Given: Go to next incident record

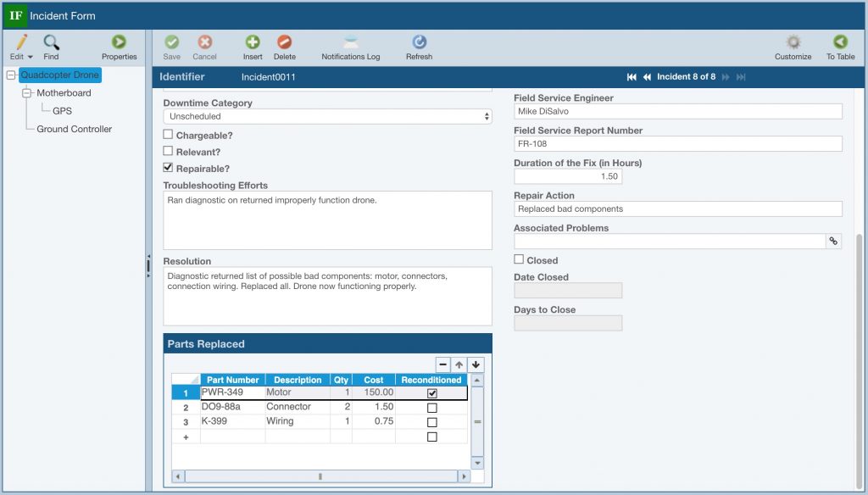Looking at the screenshot, I should (726, 77).
